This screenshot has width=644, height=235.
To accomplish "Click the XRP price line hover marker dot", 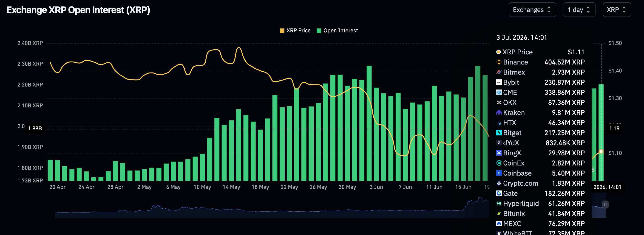I will (601, 152).
